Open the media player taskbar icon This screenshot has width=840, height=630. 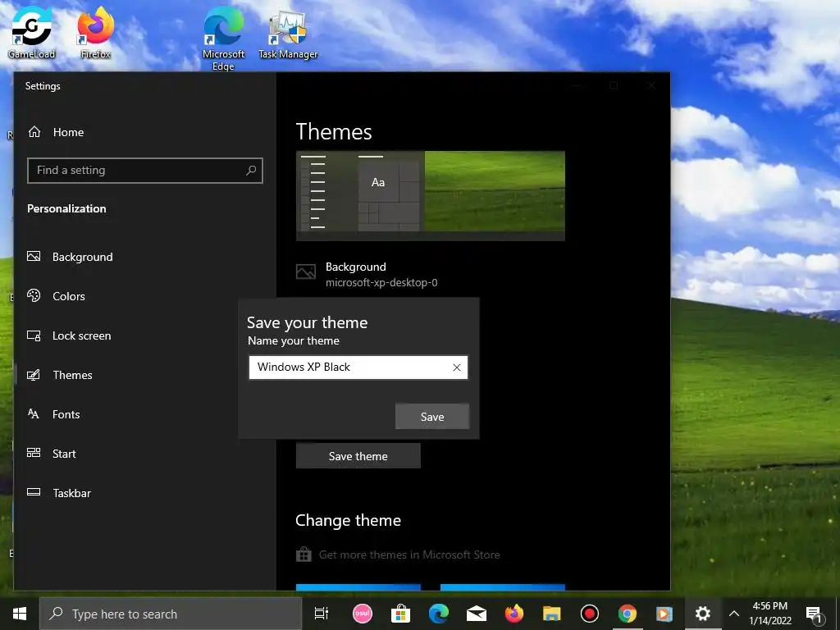click(x=664, y=614)
